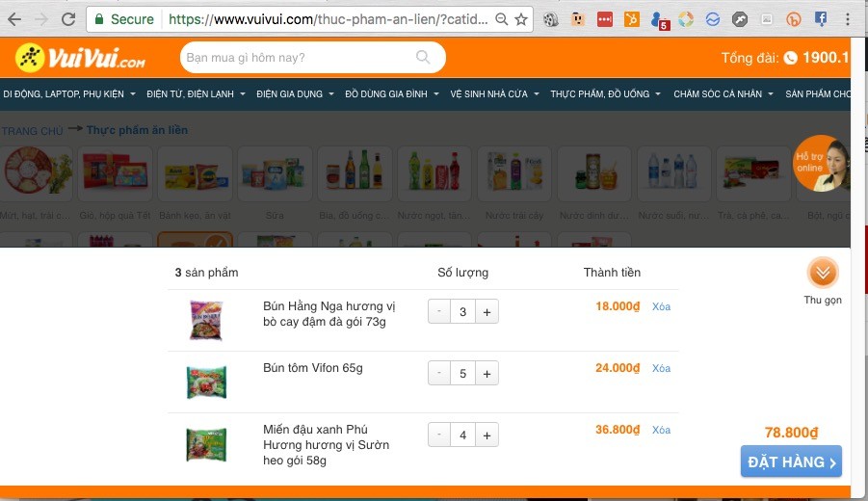Click the blue sync-arrows extension icon

pyautogui.click(x=713, y=19)
